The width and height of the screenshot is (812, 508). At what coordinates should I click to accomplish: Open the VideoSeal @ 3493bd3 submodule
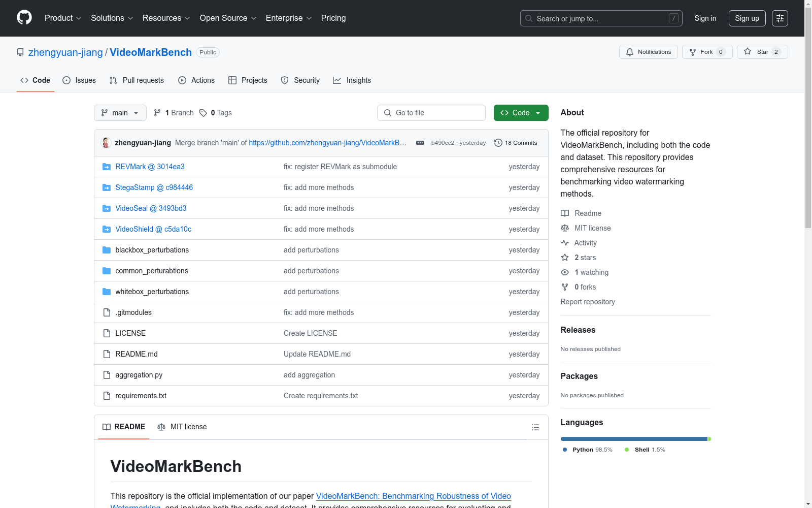151,208
